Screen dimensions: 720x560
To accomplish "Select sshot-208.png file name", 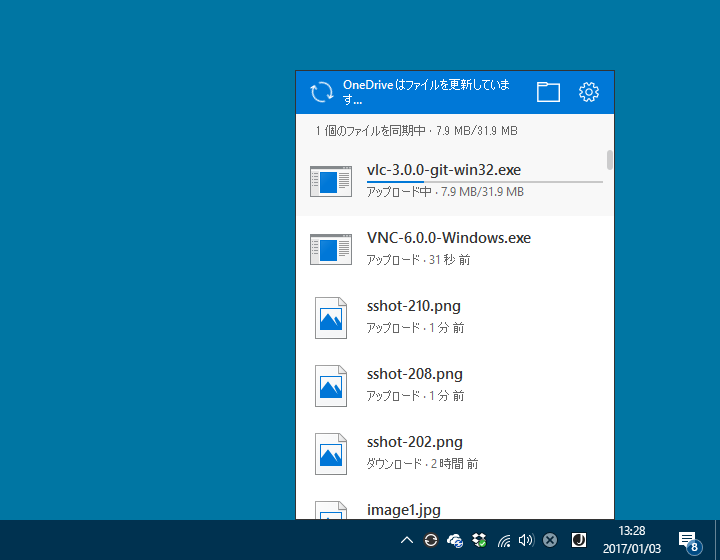I will pos(414,374).
